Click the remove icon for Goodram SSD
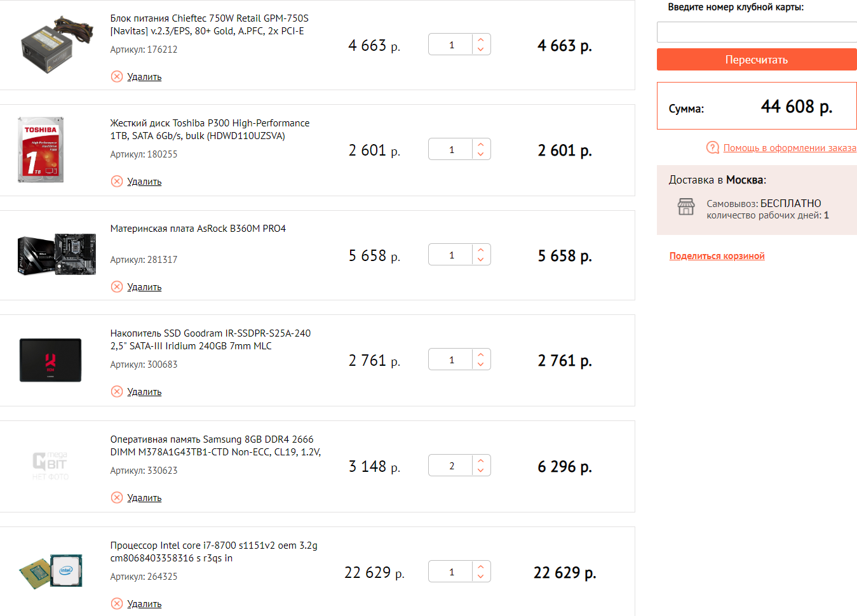This screenshot has height=616, width=857. click(x=117, y=392)
